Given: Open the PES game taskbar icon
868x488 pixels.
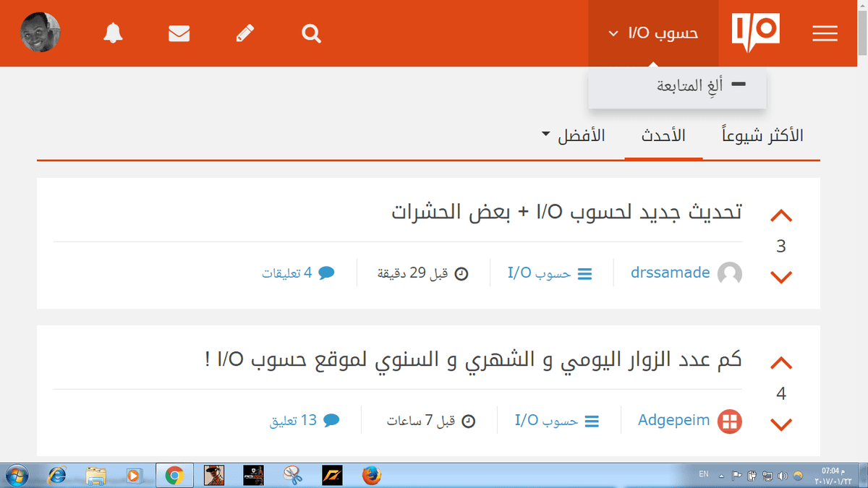Looking at the screenshot, I should click(253, 475).
